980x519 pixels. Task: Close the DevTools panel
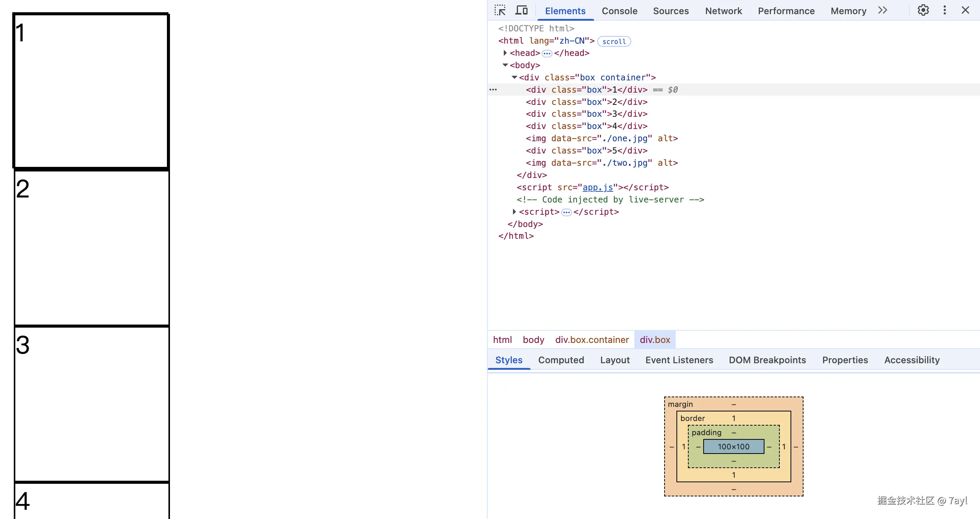tap(965, 10)
